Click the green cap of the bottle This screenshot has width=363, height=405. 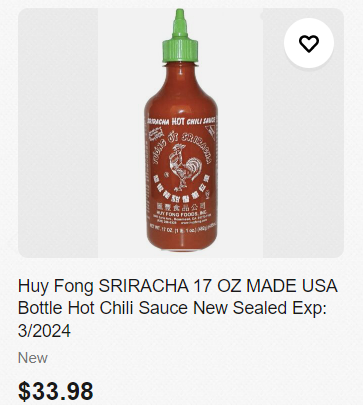pos(180,37)
